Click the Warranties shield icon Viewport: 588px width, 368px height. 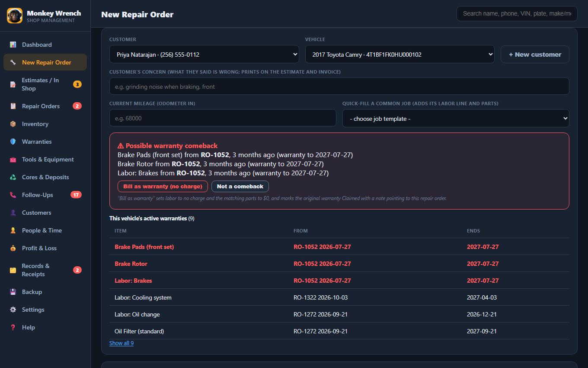pyautogui.click(x=13, y=142)
